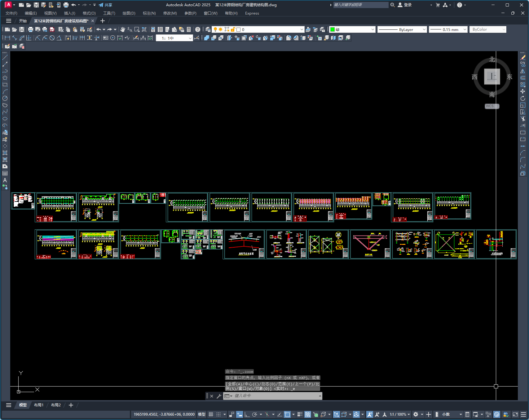The width and height of the screenshot is (529, 420).
Task: Select the Diameter dimension tool
Action: 52,38
